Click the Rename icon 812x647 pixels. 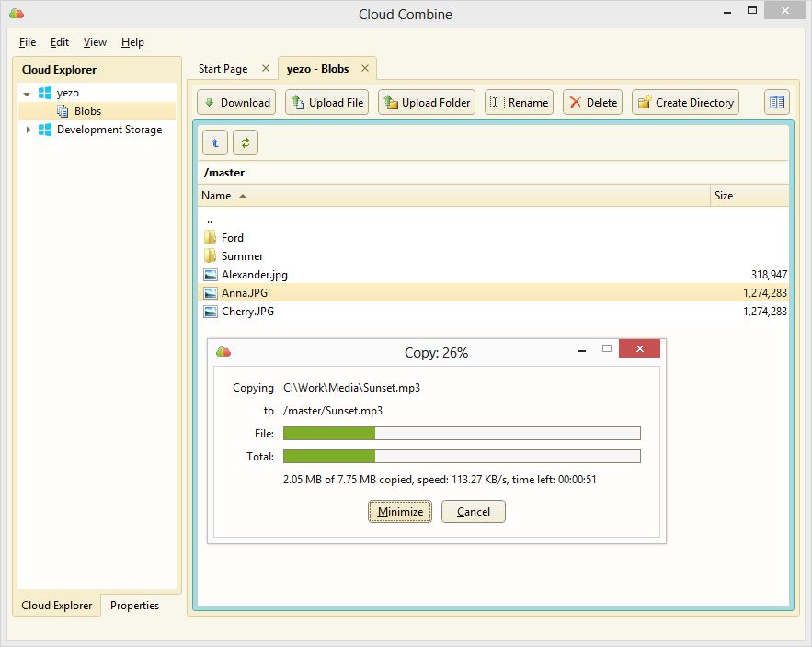tap(496, 102)
